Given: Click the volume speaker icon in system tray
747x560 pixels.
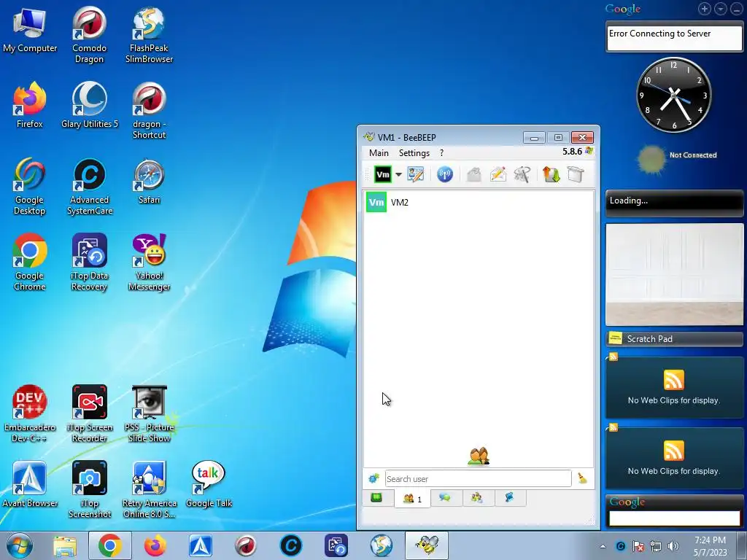Looking at the screenshot, I should click(x=673, y=546).
